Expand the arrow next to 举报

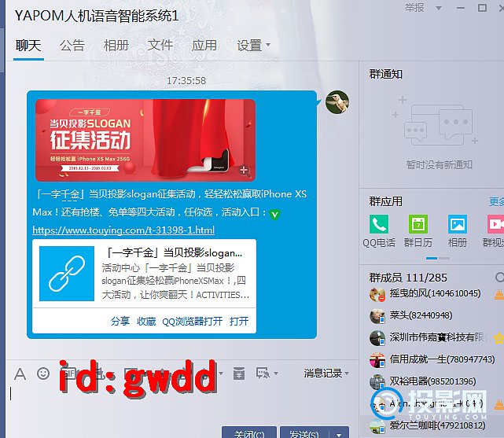(439, 8)
